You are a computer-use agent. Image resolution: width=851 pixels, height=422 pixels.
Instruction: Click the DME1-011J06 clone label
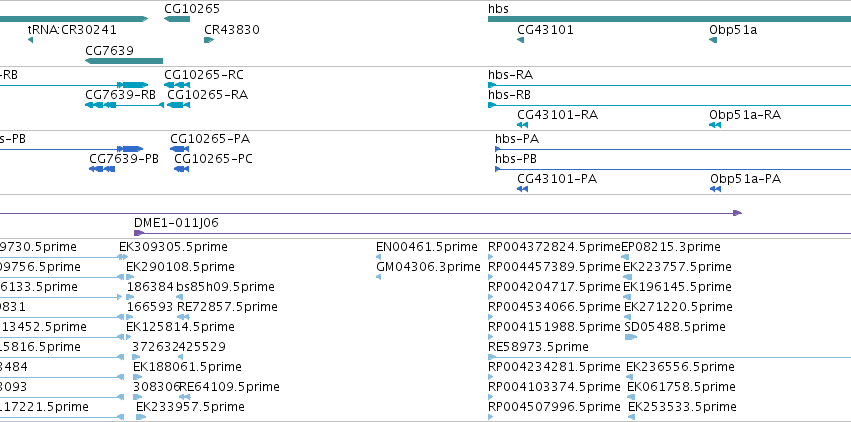coord(176,222)
